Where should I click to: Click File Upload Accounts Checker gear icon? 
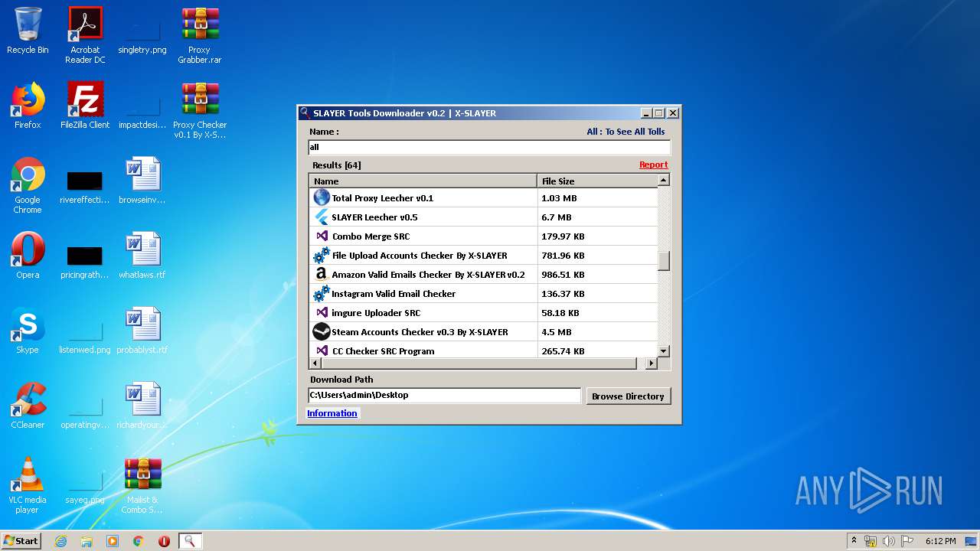[x=322, y=255]
